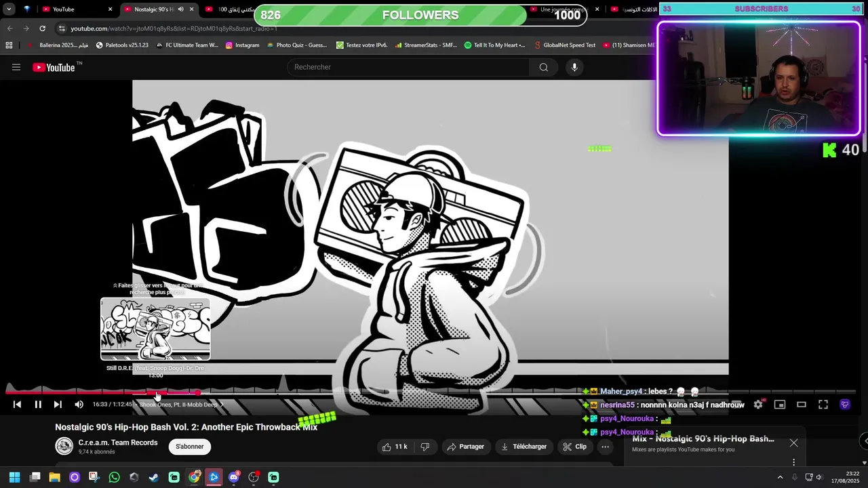The image size is (868, 488).
Task: Subscribe with the S'abonner button
Action: tap(190, 447)
